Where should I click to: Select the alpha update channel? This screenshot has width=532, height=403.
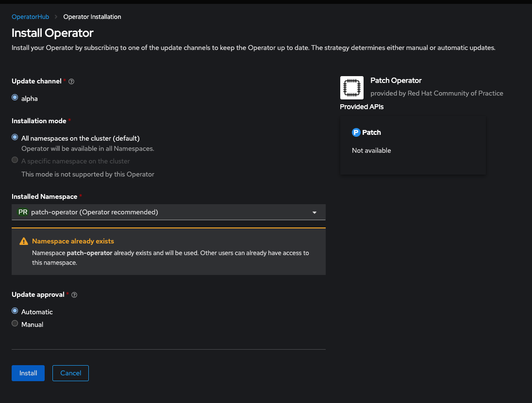(15, 97)
